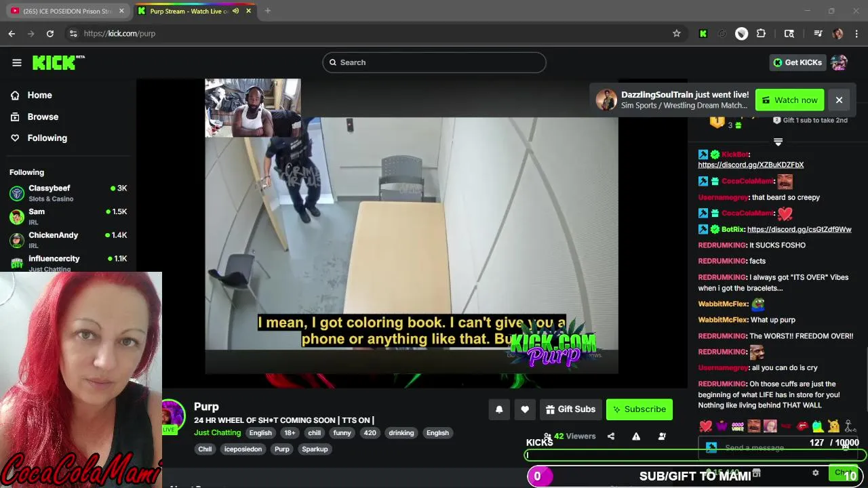Toggle the heart follow button for Purp

click(525, 409)
